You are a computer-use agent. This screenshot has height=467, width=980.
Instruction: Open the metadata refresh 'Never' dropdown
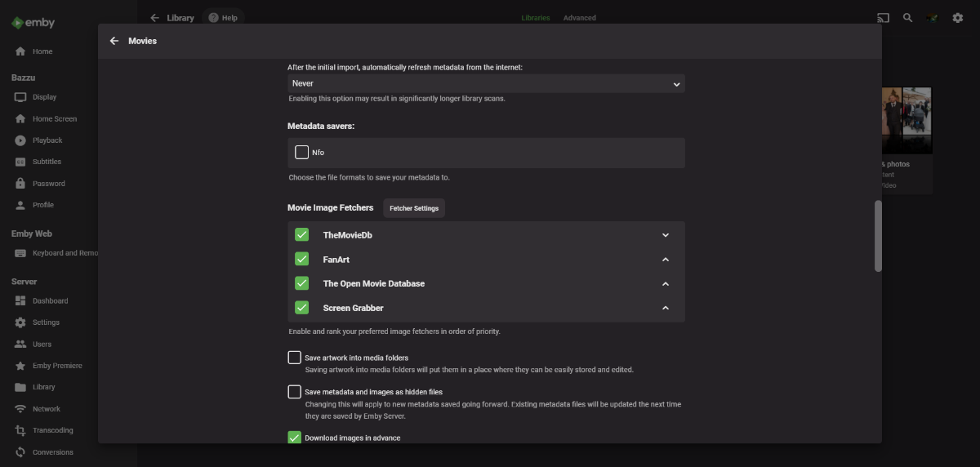tap(486, 83)
